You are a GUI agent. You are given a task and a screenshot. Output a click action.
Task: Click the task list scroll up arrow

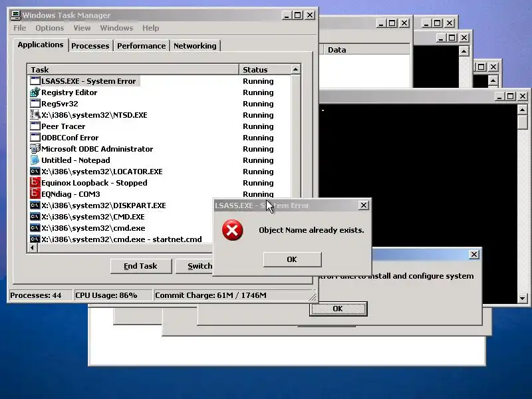(x=295, y=70)
